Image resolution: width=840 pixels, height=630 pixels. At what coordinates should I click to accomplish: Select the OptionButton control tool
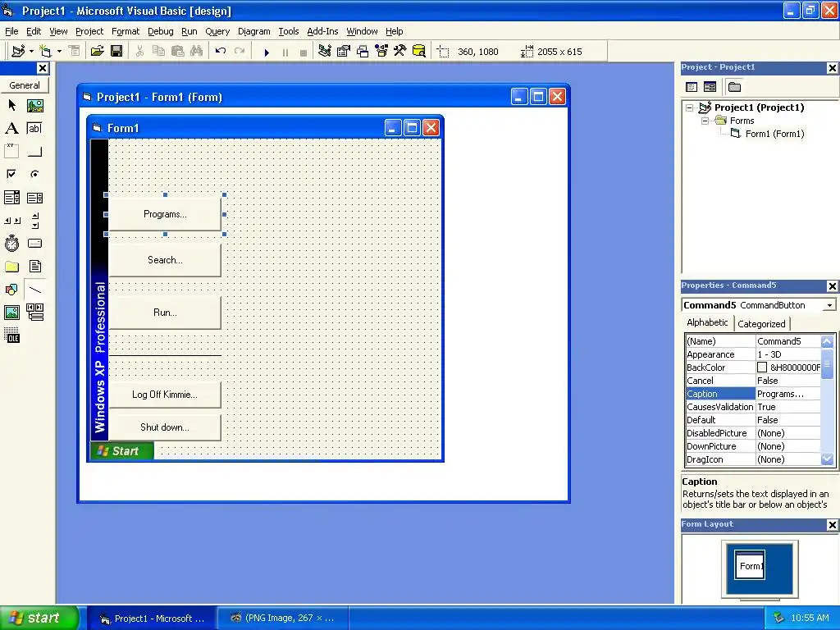pyautogui.click(x=34, y=175)
